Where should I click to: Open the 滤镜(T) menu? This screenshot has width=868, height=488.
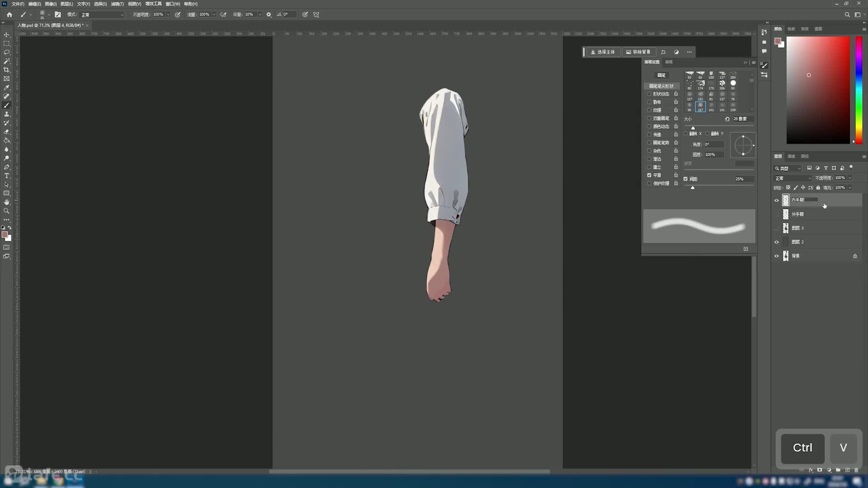point(118,4)
